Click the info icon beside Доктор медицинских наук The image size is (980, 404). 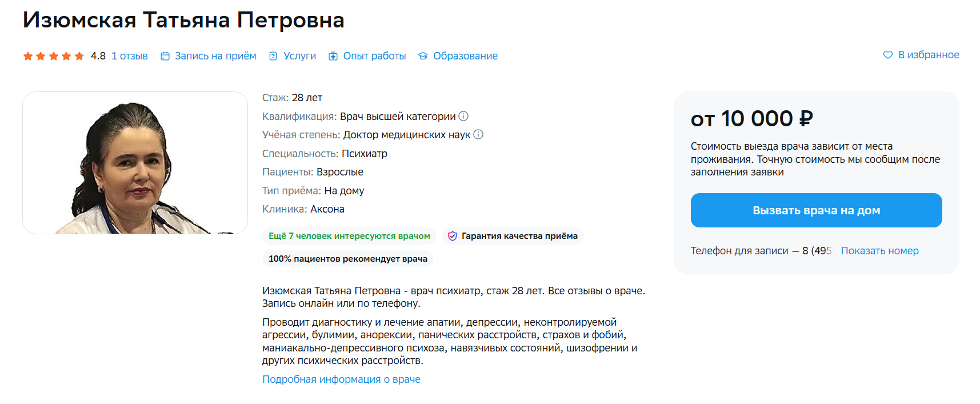(478, 134)
